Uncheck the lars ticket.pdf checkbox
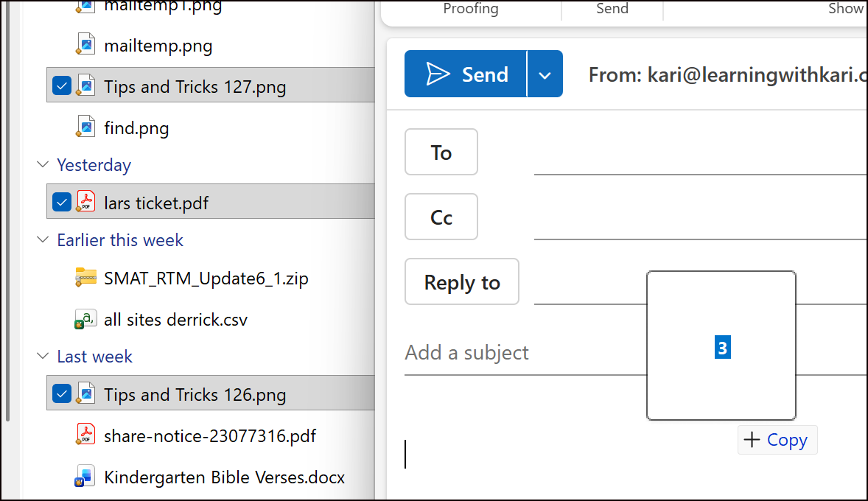Image resolution: width=868 pixels, height=501 pixels. tap(62, 202)
